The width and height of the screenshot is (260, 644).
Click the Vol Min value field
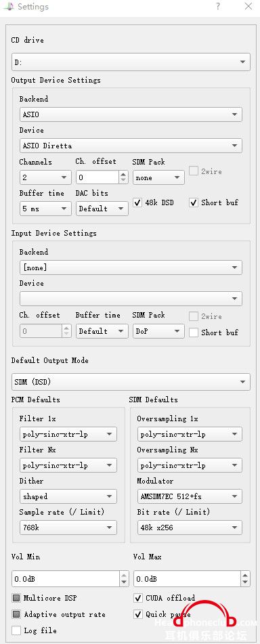click(x=66, y=579)
